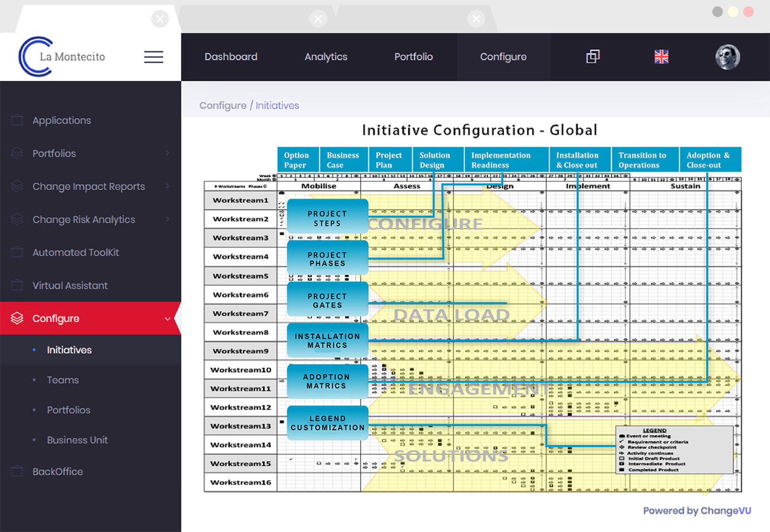Screen dimensions: 770x532
Task: Select Teams under Configure submenu
Action: (62, 380)
